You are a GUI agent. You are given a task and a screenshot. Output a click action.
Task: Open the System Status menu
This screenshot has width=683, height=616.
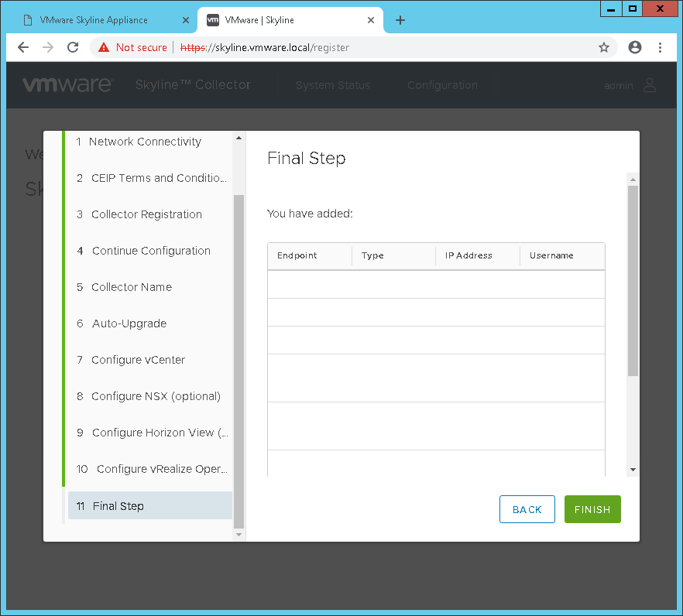333,85
